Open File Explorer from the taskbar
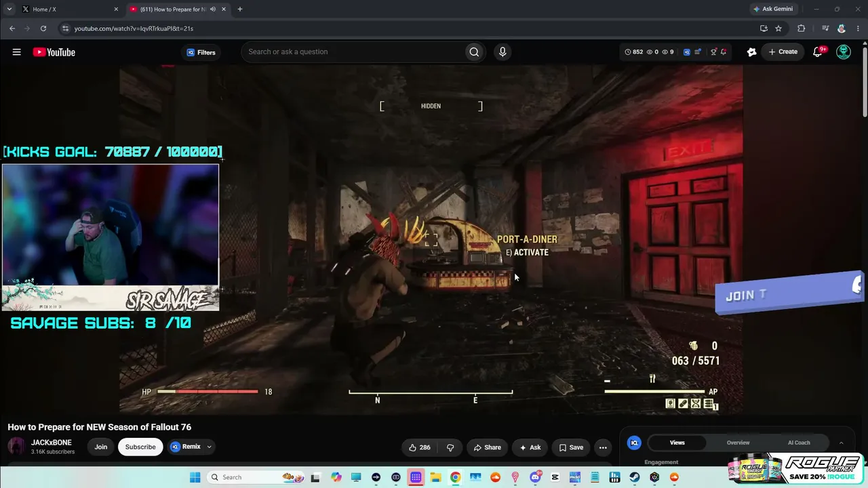This screenshot has width=868, height=488. tap(435, 477)
